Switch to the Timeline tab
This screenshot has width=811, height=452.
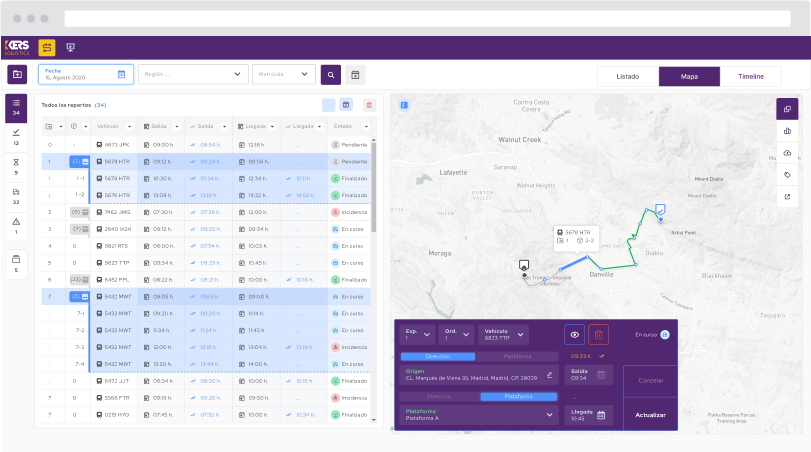click(751, 76)
